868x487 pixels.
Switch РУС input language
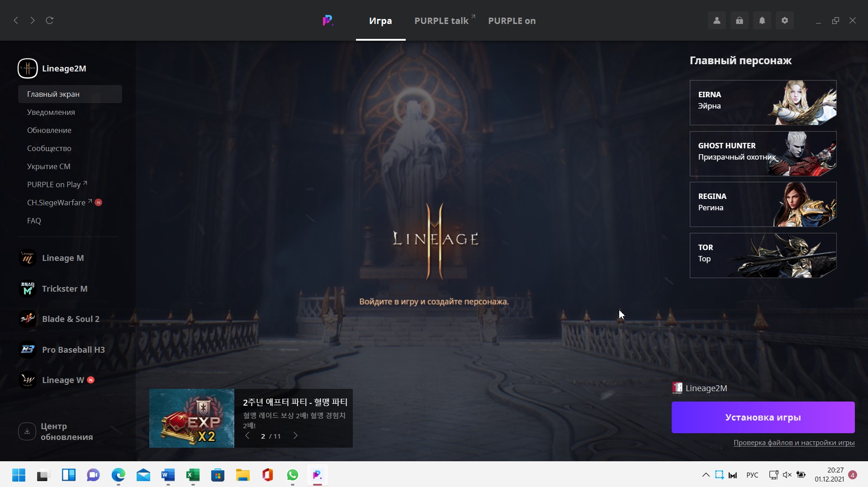(752, 475)
